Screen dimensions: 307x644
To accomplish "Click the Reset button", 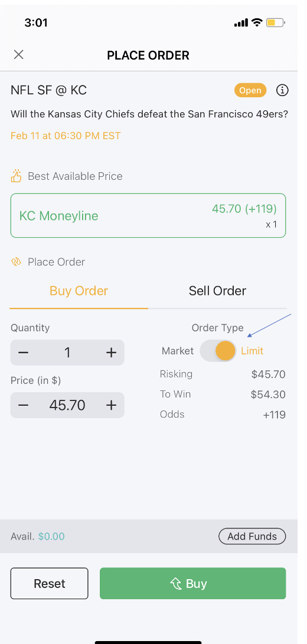I will point(50,583).
